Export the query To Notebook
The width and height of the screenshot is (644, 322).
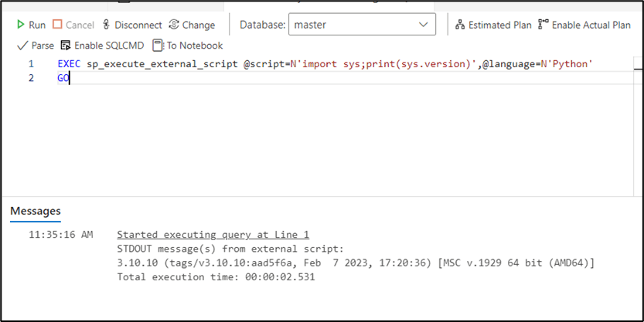pos(188,46)
